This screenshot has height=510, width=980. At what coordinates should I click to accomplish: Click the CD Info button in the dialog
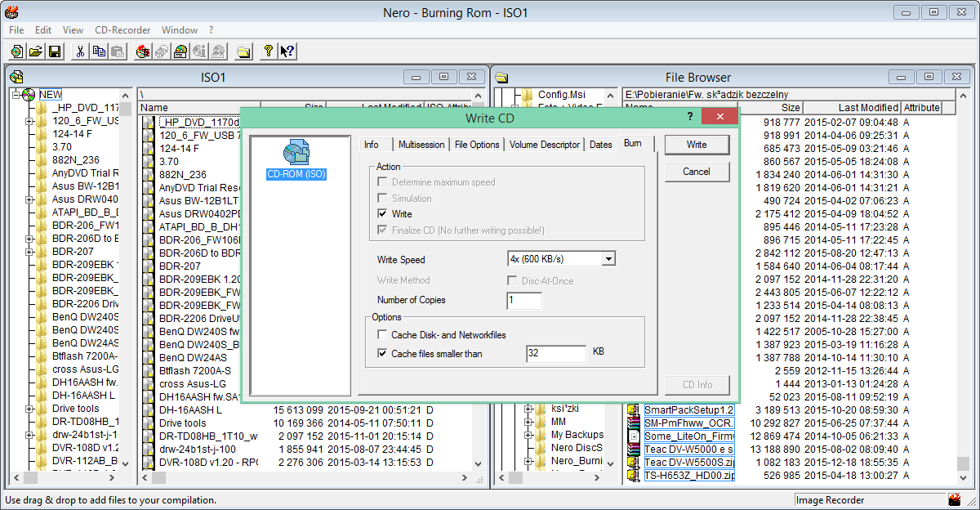(697, 385)
